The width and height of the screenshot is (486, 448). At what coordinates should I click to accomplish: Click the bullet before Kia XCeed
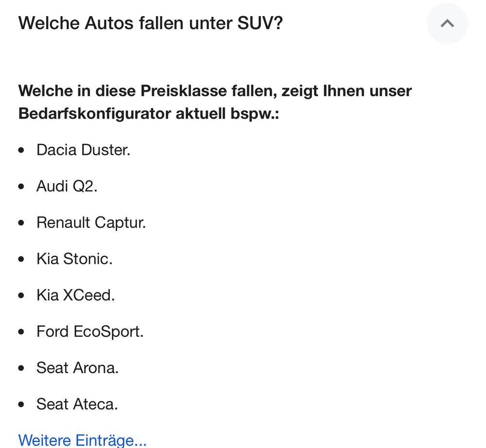[x=21, y=295]
